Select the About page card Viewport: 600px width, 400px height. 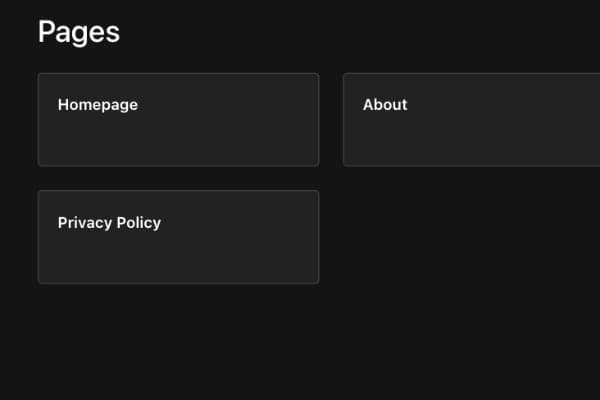coord(470,119)
